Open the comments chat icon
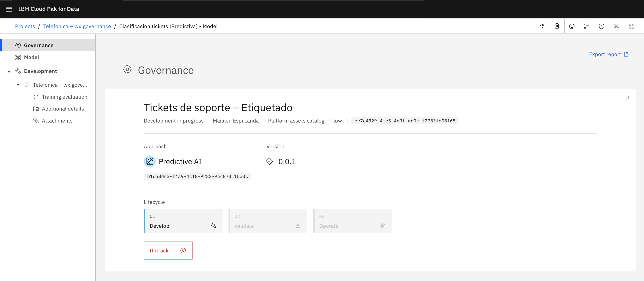644x281 pixels. click(616, 26)
